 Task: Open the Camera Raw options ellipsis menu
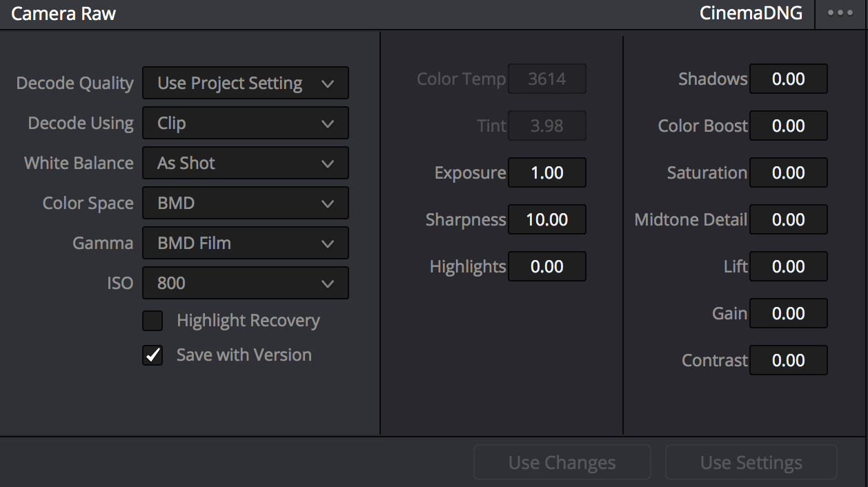point(840,14)
